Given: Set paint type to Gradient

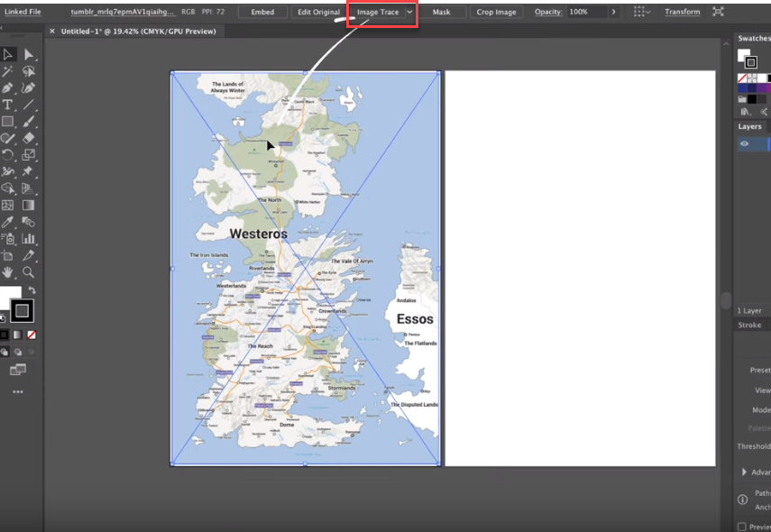Looking at the screenshot, I should [18, 335].
